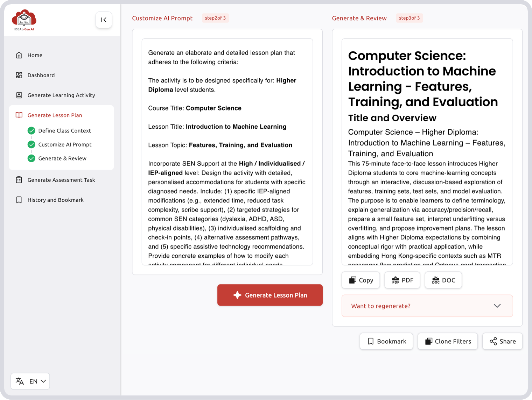Image resolution: width=532 pixels, height=400 pixels.
Task: Click the language translate icon
Action: (x=20, y=381)
